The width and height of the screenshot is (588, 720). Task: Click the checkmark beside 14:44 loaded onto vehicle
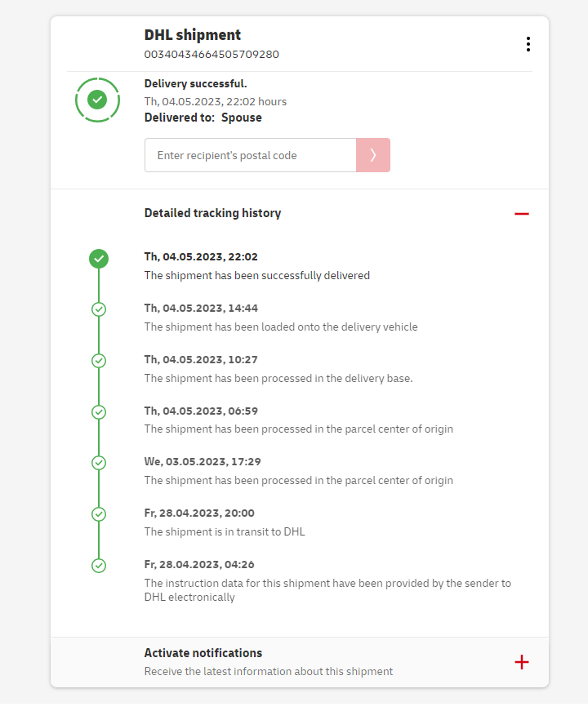[x=99, y=309]
